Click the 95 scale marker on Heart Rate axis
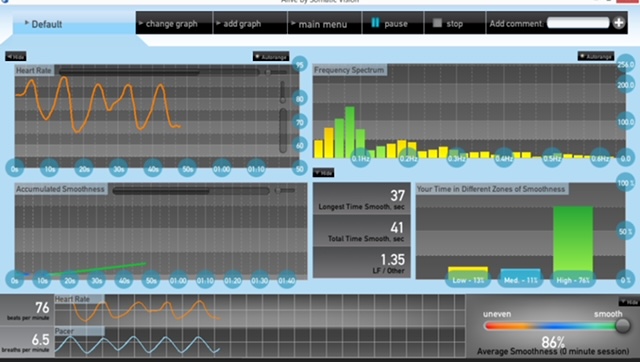 [300, 64]
